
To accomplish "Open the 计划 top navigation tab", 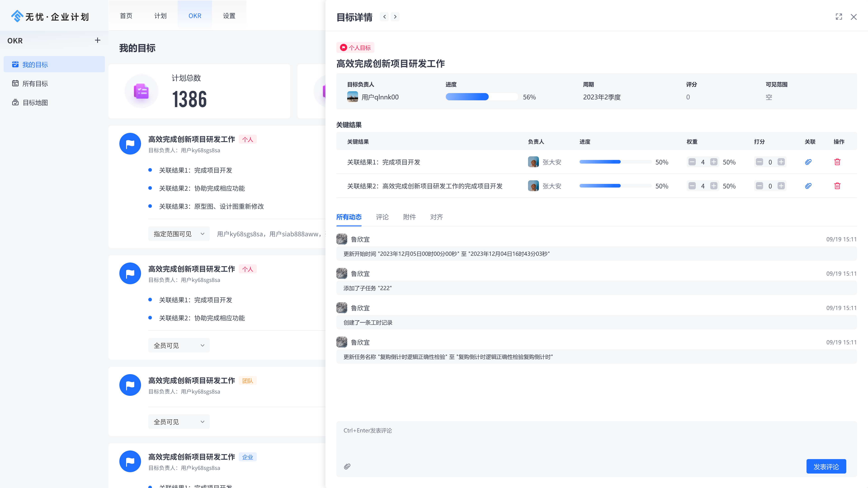I will pos(160,16).
